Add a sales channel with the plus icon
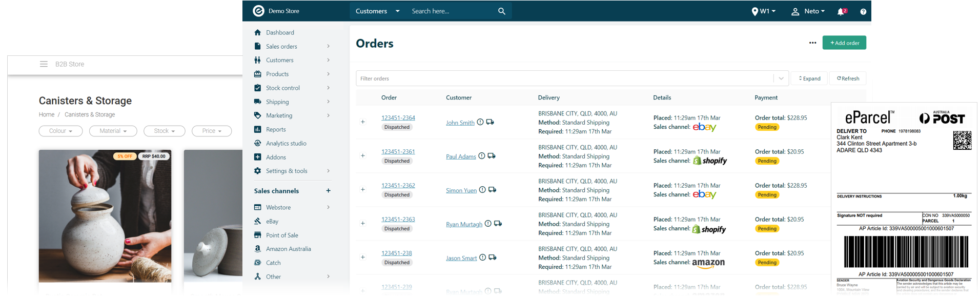 click(328, 191)
